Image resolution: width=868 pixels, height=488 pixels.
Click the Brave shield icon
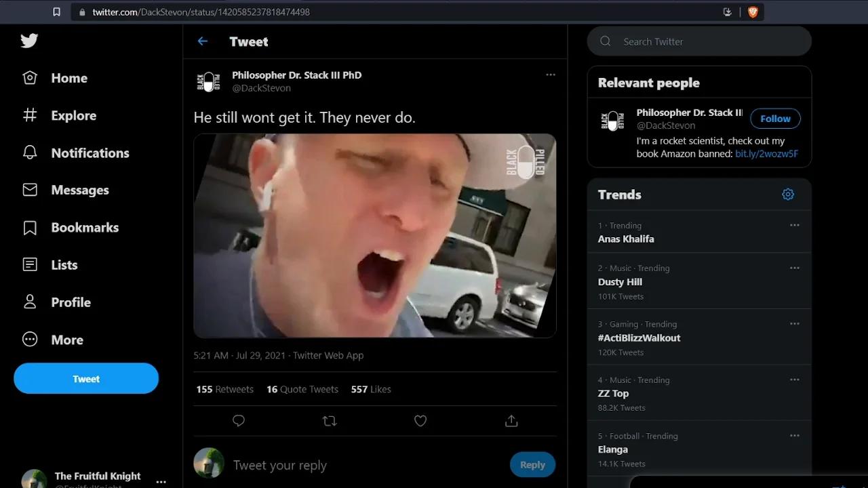[x=753, y=12]
